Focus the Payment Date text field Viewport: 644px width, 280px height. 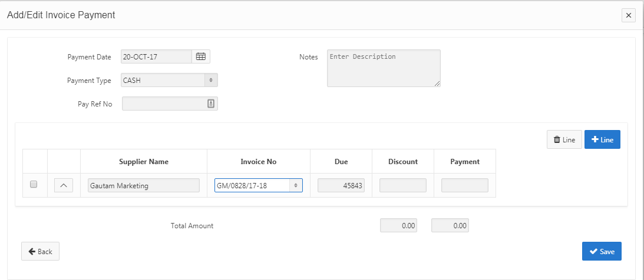[156, 56]
